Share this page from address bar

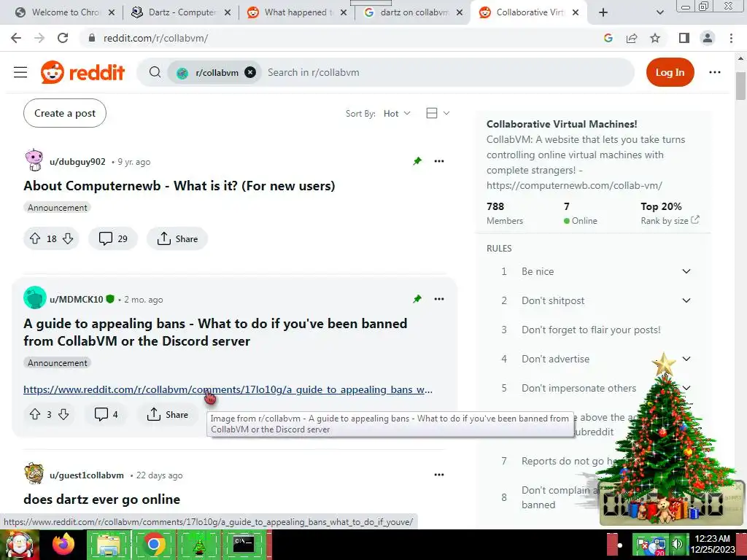pos(632,38)
